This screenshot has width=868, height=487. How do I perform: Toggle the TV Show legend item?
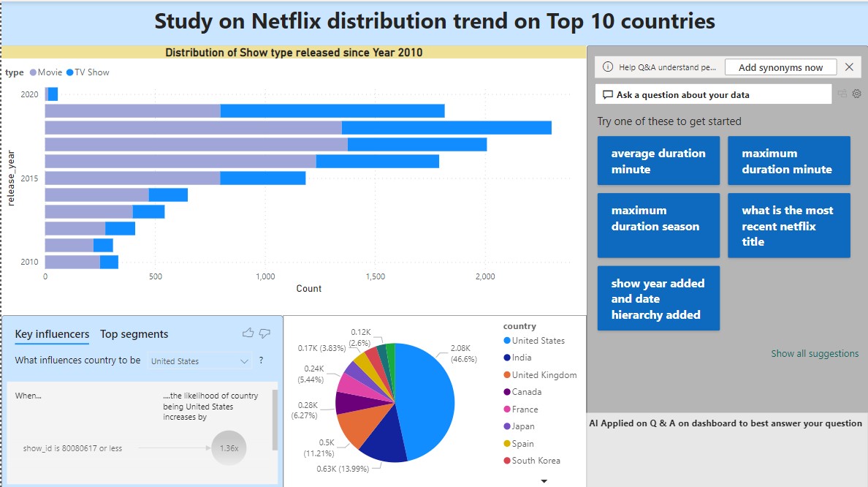[x=88, y=72]
